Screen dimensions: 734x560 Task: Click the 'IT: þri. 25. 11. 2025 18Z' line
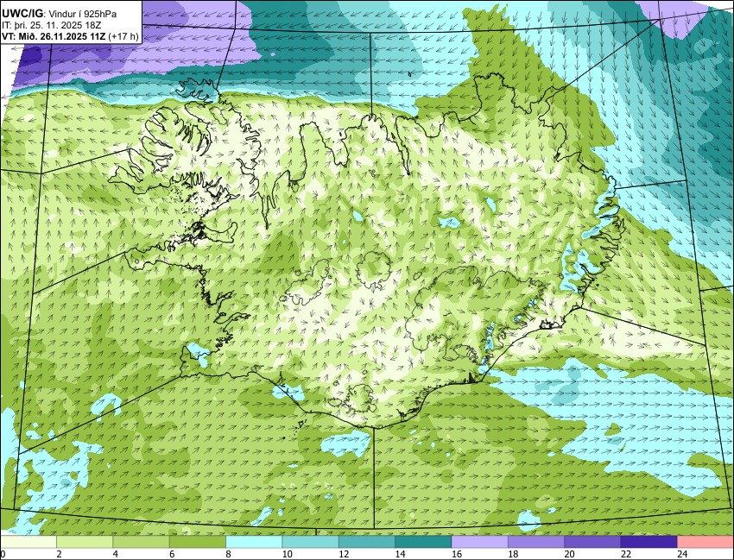pos(53,25)
